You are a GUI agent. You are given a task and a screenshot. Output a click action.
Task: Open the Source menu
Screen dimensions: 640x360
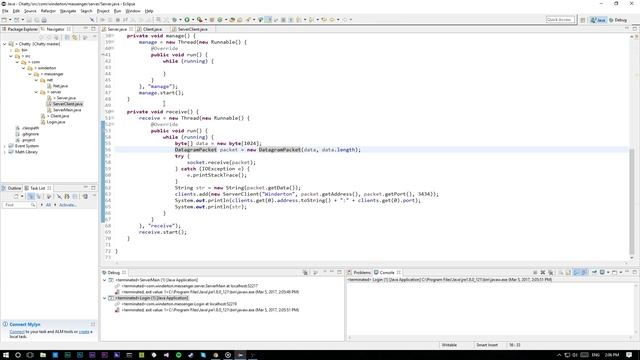tap(30, 11)
